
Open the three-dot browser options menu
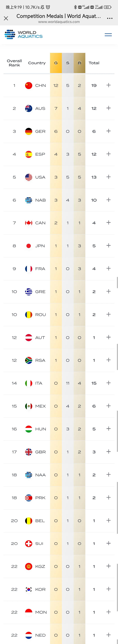[110, 18]
